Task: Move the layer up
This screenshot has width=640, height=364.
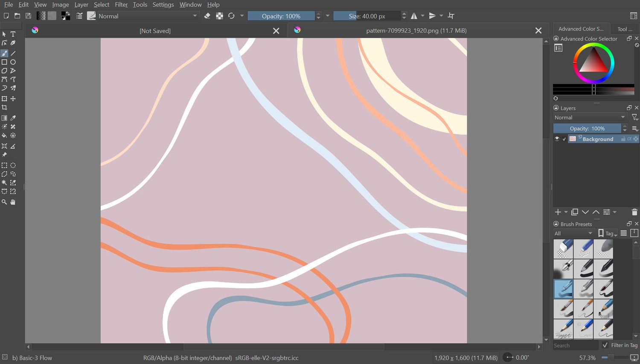Action: click(596, 212)
